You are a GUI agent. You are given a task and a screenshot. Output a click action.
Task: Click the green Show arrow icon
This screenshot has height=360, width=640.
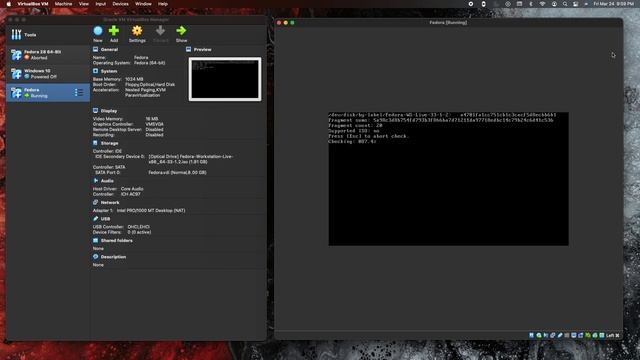(181, 31)
